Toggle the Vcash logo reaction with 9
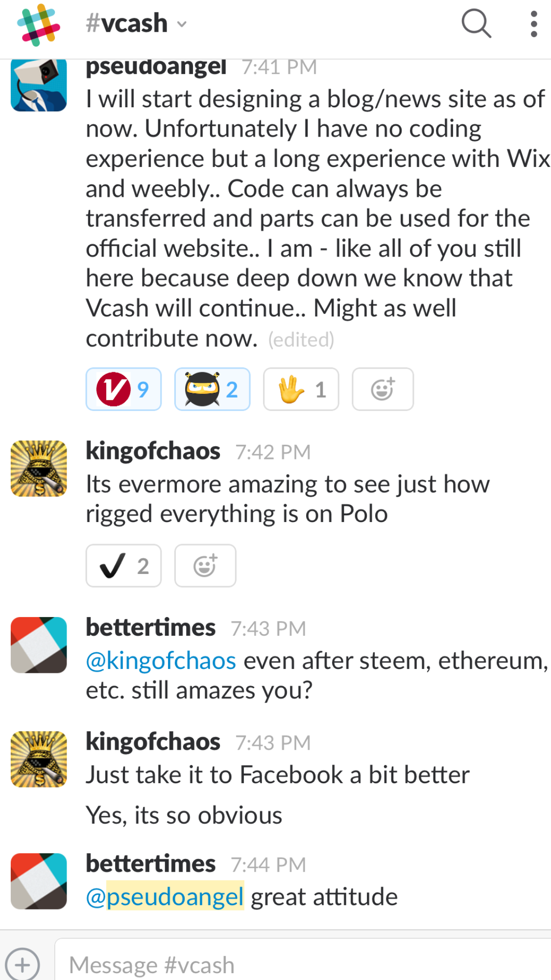 coord(123,389)
